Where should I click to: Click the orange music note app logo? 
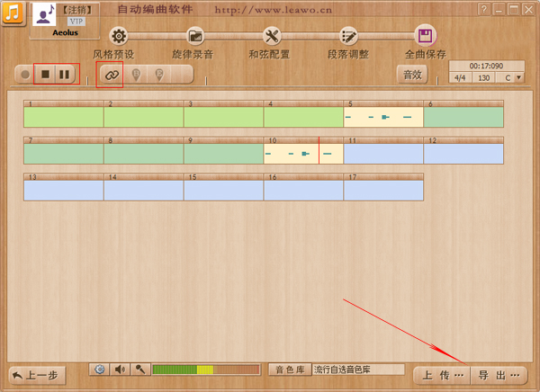click(x=13, y=13)
